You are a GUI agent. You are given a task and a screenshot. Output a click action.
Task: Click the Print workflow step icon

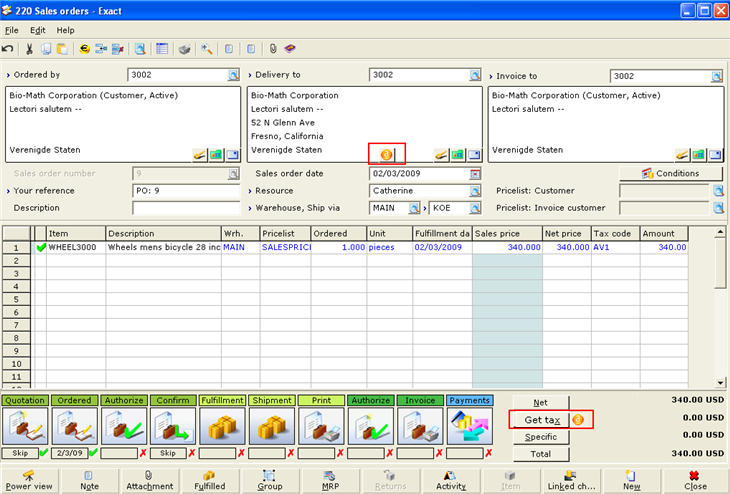(321, 426)
